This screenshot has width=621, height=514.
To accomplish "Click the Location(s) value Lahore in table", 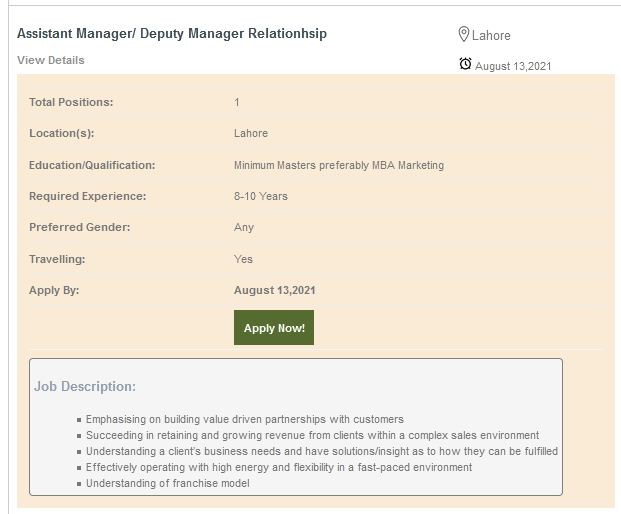I will pos(251,133).
